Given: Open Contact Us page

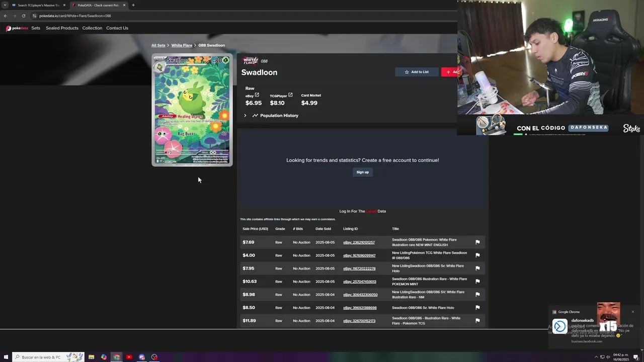Looking at the screenshot, I should (x=117, y=28).
